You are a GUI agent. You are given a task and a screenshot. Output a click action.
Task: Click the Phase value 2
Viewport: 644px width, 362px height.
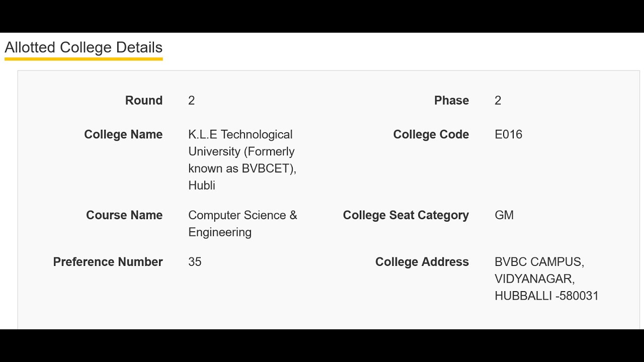498,101
